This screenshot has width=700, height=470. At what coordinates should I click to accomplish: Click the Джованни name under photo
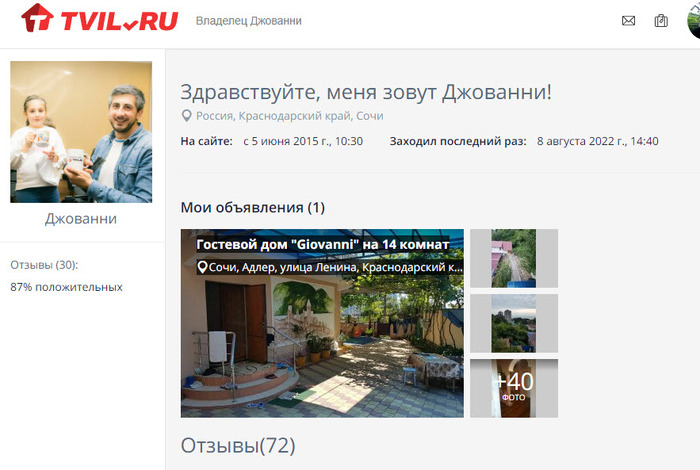pos(81,219)
